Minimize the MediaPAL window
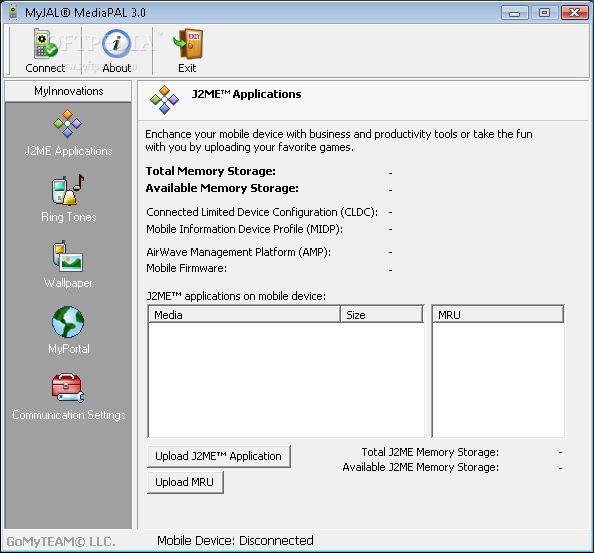 514,12
